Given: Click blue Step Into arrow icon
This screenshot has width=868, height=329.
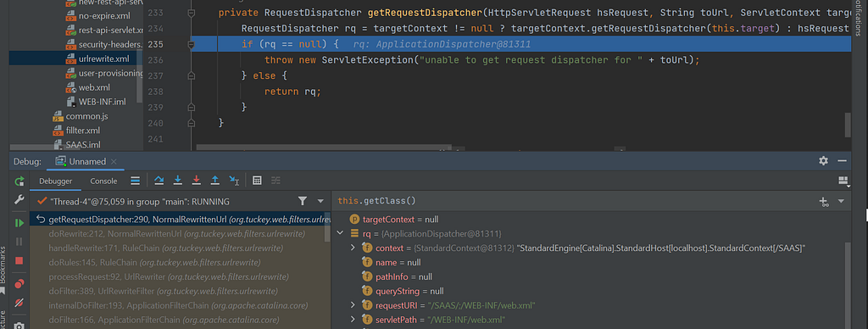Looking at the screenshot, I should [178, 181].
